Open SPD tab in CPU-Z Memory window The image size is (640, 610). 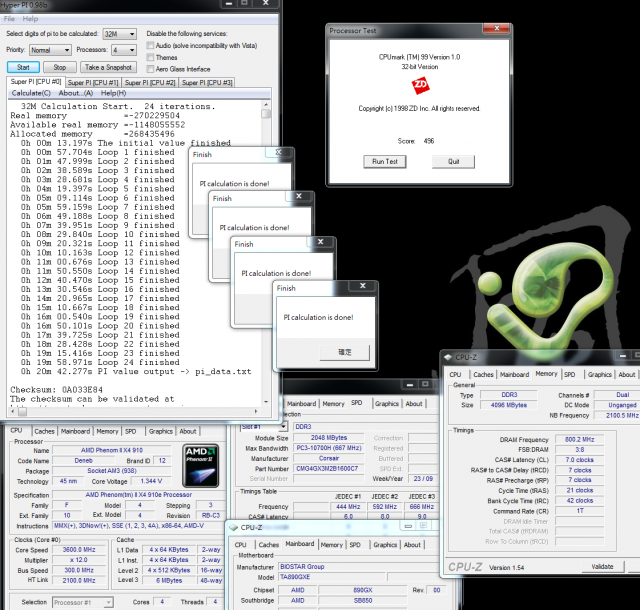click(569, 374)
